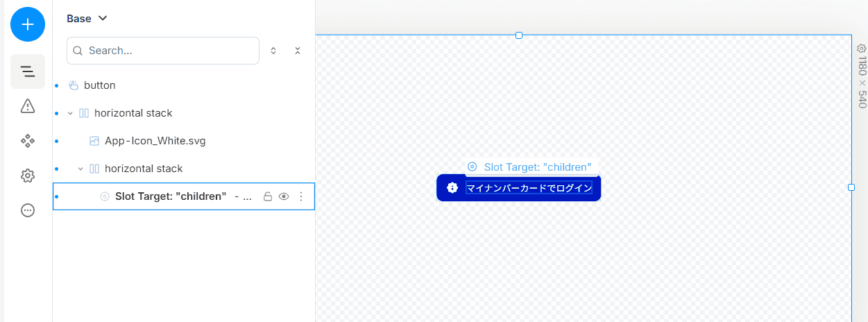Screen dimensions: 868x322
Task: Click the first horizontal stack columns icon
Action: [x=84, y=113]
